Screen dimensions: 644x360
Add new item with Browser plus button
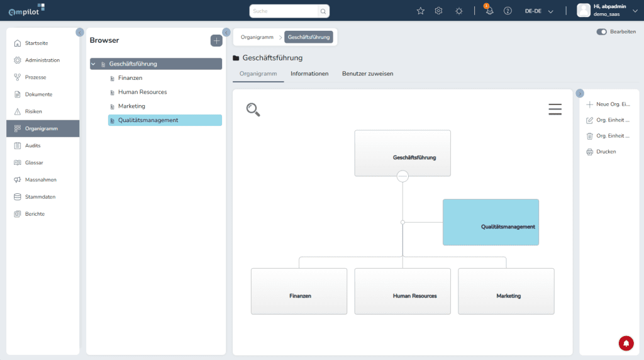point(216,40)
